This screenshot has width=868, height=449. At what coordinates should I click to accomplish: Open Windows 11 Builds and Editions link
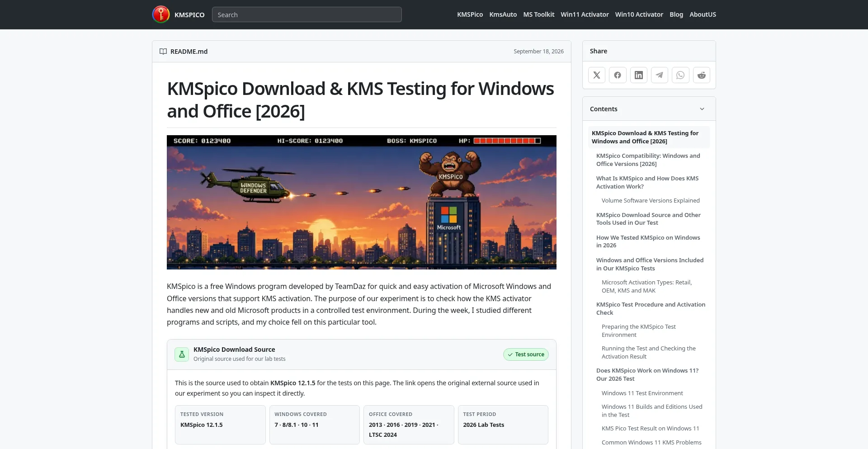pyautogui.click(x=652, y=411)
